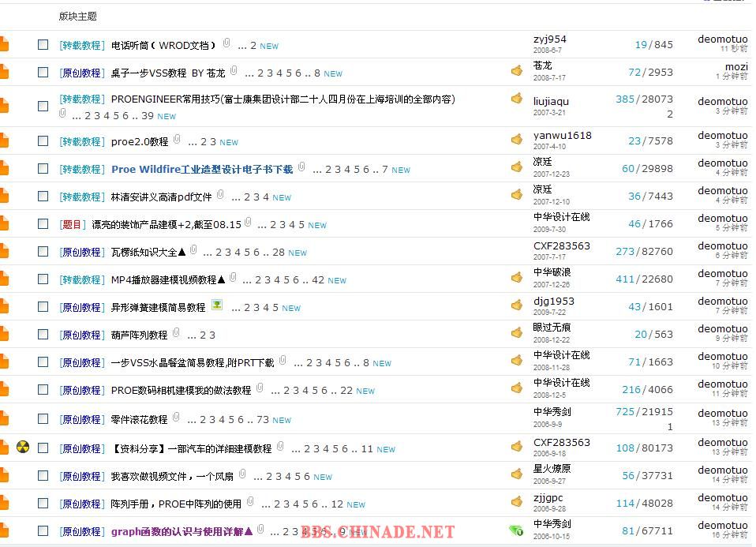Open Proe Wildfire工业造型设计电子书下载 thread
Screen dimensions: 756x547
[202, 169]
